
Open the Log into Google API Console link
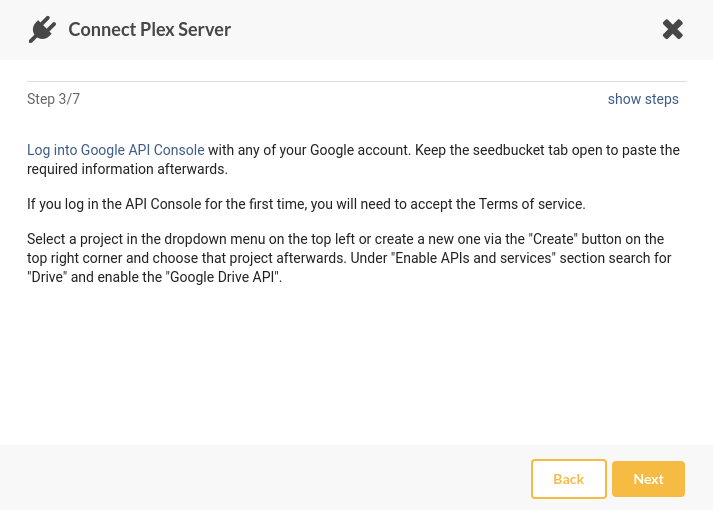point(115,150)
